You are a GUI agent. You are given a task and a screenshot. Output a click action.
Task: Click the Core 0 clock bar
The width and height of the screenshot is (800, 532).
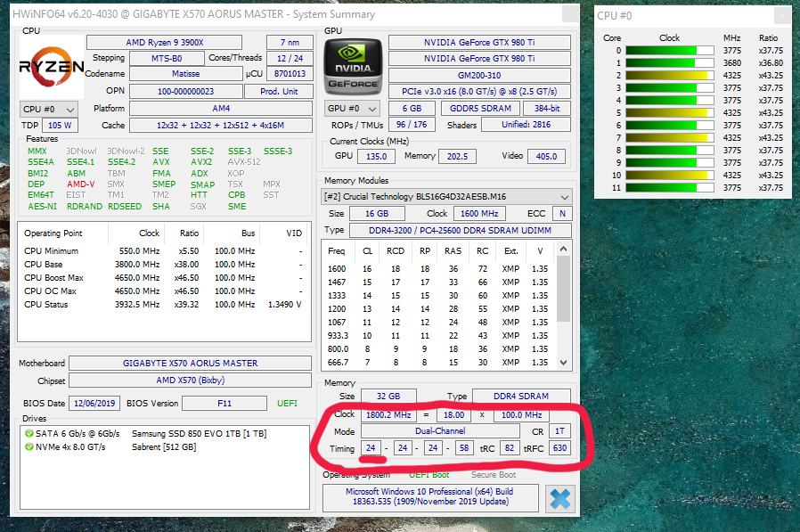[669, 51]
